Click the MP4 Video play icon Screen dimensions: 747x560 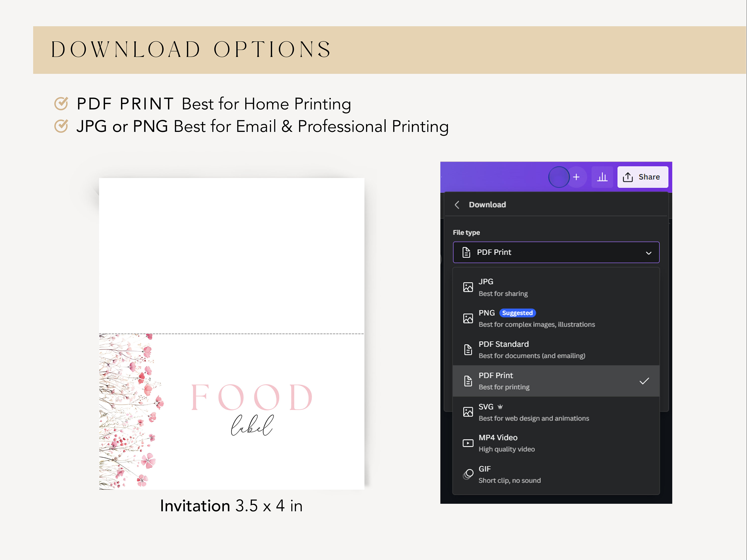pyautogui.click(x=468, y=443)
